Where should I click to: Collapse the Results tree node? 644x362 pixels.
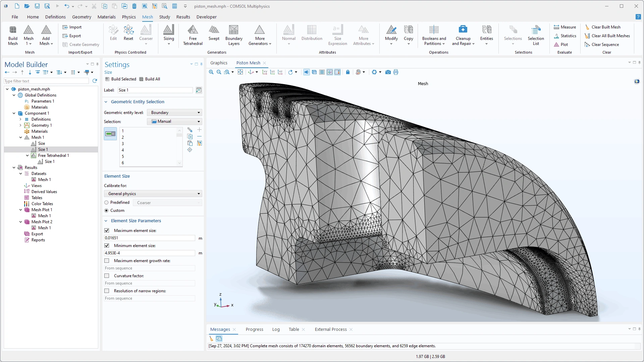click(14, 168)
